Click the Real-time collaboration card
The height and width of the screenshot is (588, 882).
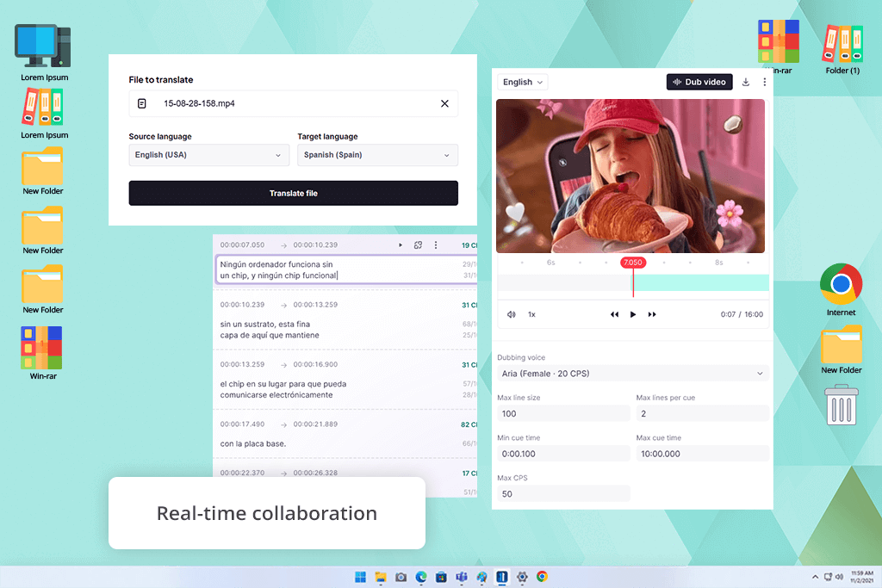pos(267,513)
